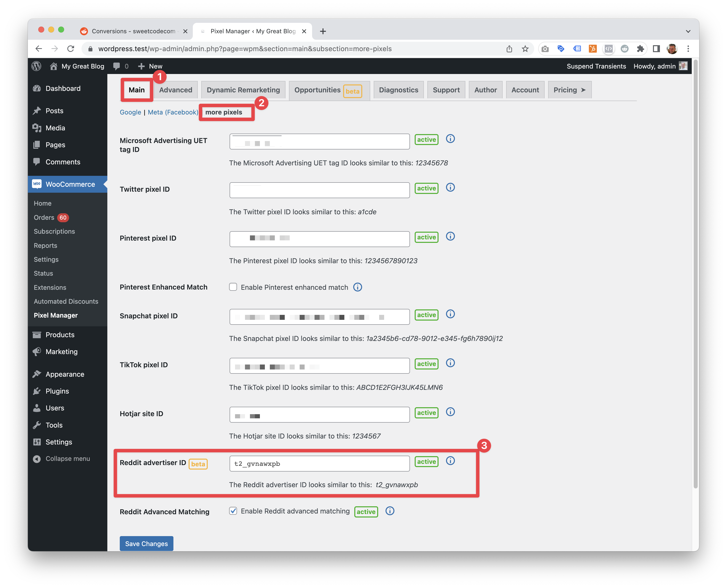Click the info icon next to Reddit Advanced Matching

pos(389,511)
